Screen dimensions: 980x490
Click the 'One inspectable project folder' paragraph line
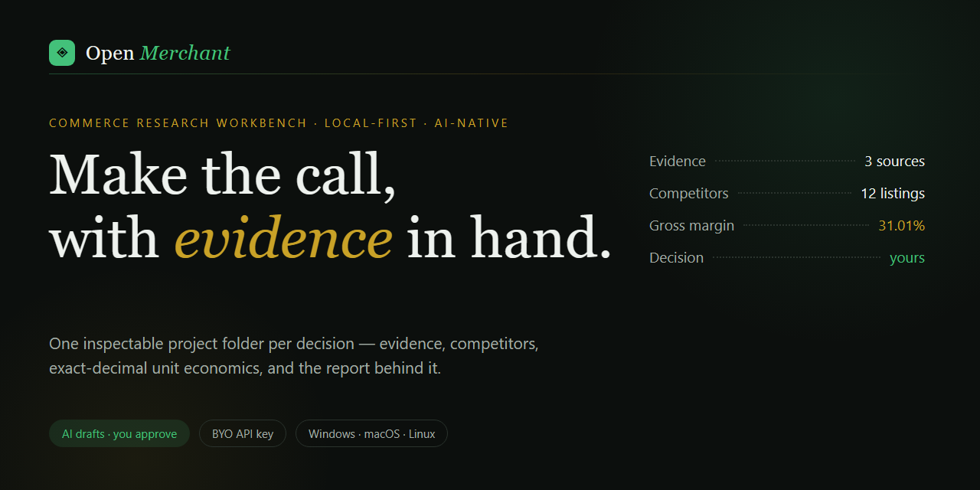[294, 344]
